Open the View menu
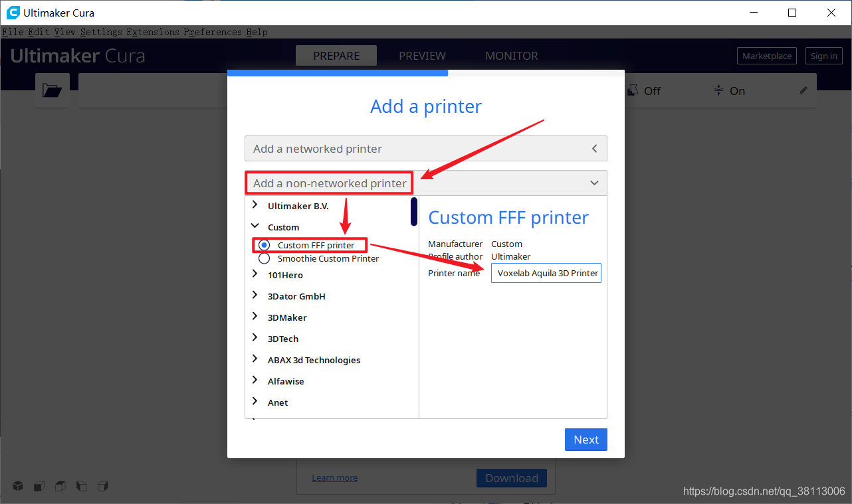This screenshot has height=504, width=852. (65, 32)
